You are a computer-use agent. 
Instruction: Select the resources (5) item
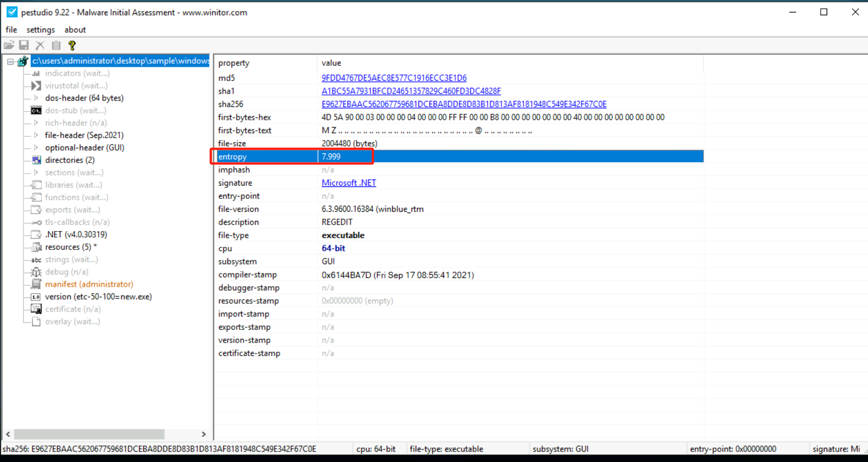(71, 247)
